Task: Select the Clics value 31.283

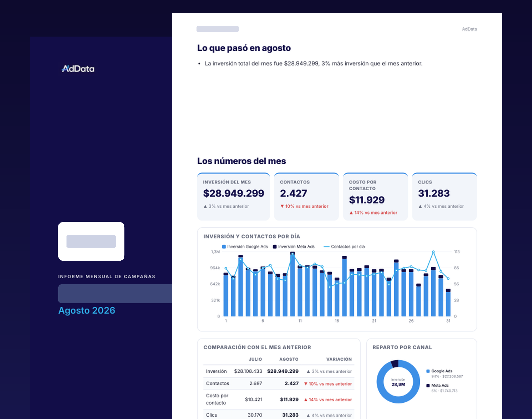Action: [434, 193]
